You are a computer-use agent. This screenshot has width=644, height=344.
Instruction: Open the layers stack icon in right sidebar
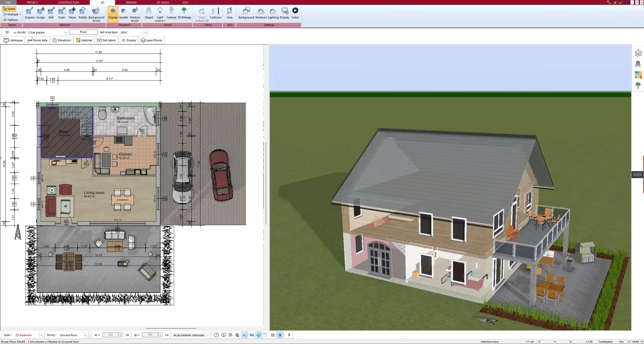pos(638,53)
